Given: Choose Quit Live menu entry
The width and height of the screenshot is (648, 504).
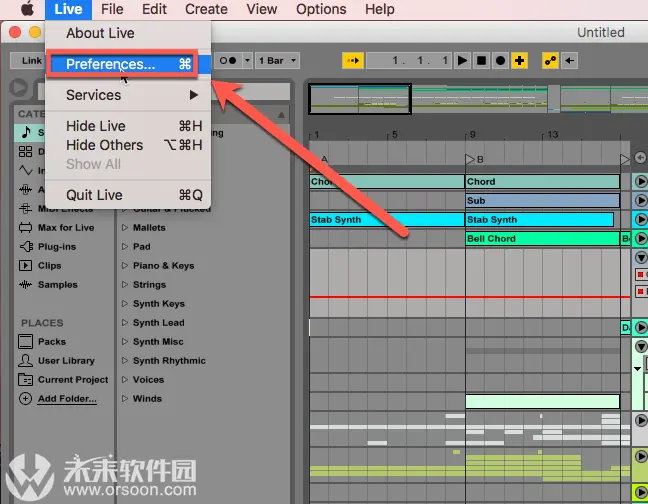Looking at the screenshot, I should click(128, 195).
